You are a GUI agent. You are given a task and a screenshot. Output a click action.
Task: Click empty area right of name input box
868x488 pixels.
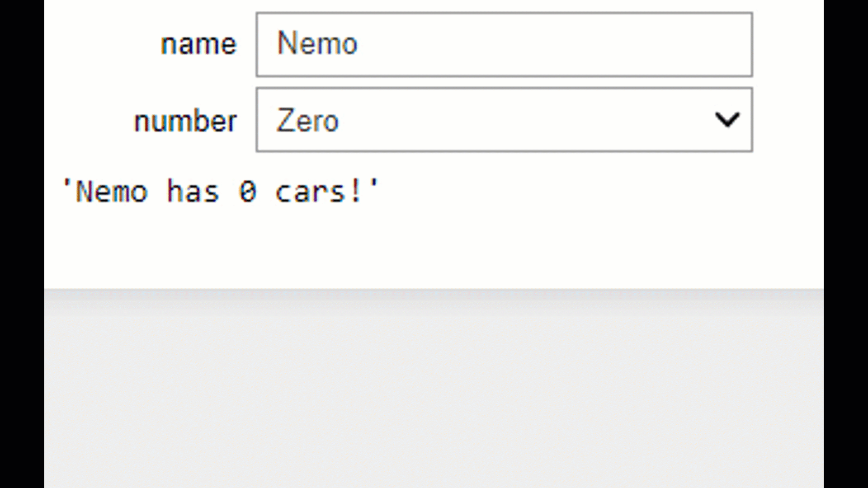pyautogui.click(x=788, y=44)
